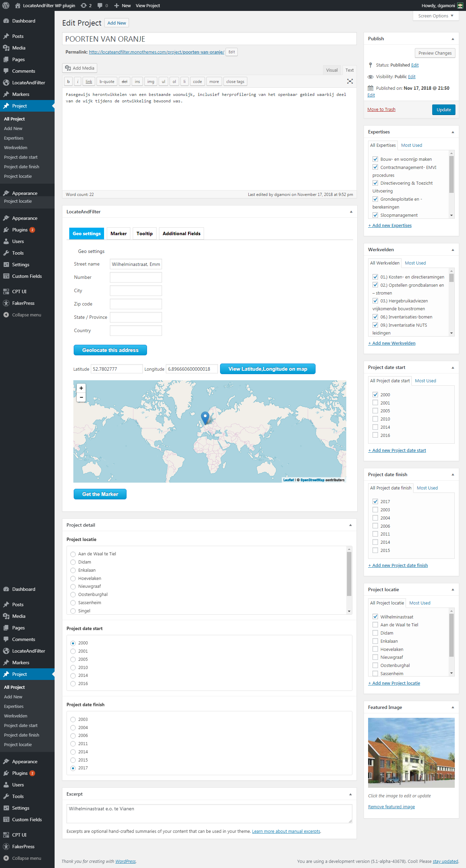Click the blue map marker pin
Viewport: 466px width, 868px height.
[205, 417]
